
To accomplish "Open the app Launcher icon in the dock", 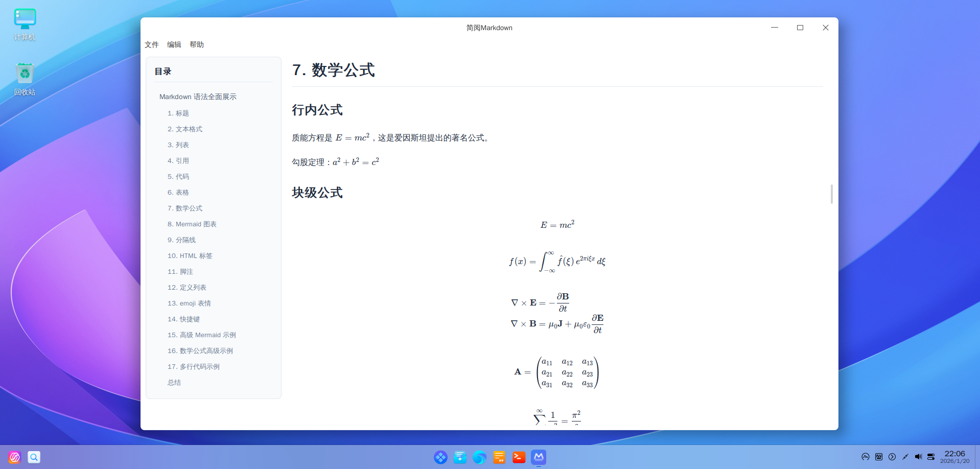I will pos(440,457).
